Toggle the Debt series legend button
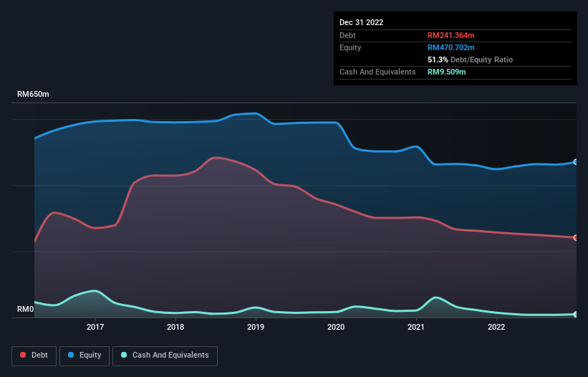The width and height of the screenshot is (588, 377). tap(34, 355)
